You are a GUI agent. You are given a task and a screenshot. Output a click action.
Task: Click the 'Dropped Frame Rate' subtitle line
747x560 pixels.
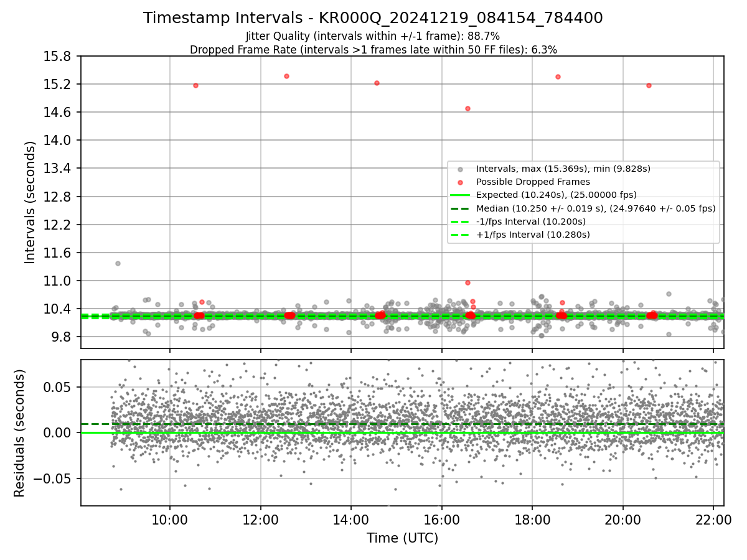pos(373,49)
